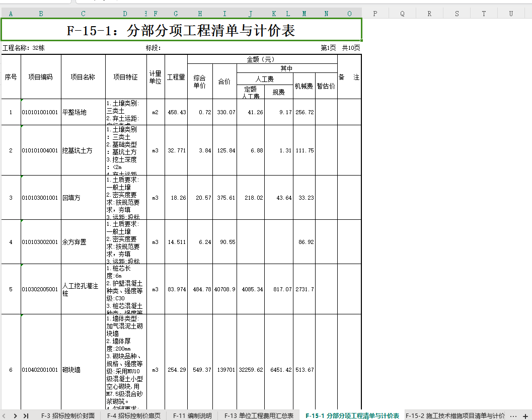Click the previous sheet tab arrow
Screen dimensions: 532x420
(x=4, y=415)
